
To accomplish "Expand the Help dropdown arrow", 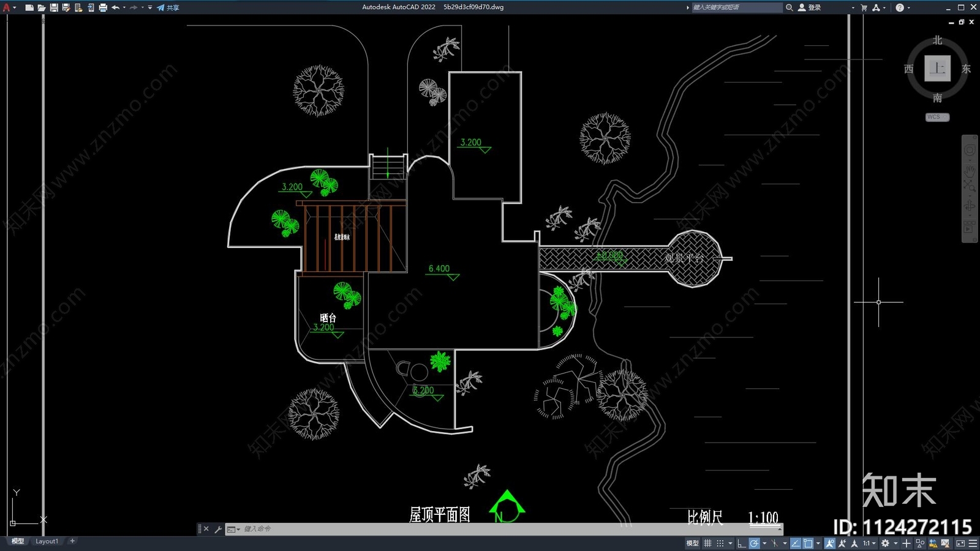I will (x=908, y=7).
